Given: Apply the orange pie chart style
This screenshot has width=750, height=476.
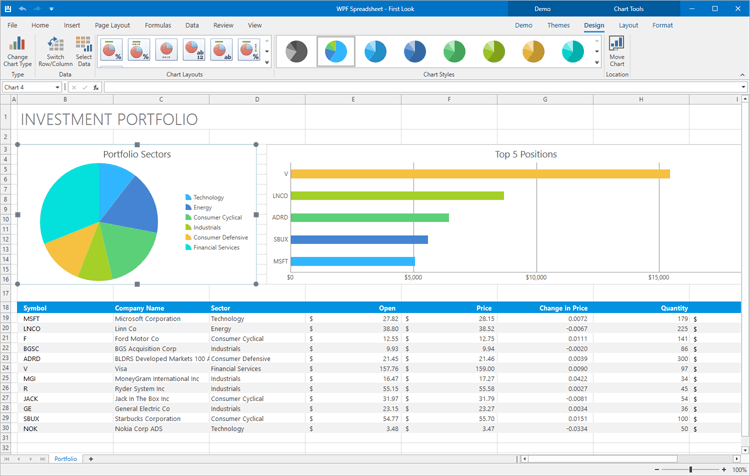Looking at the screenshot, I should [533, 51].
